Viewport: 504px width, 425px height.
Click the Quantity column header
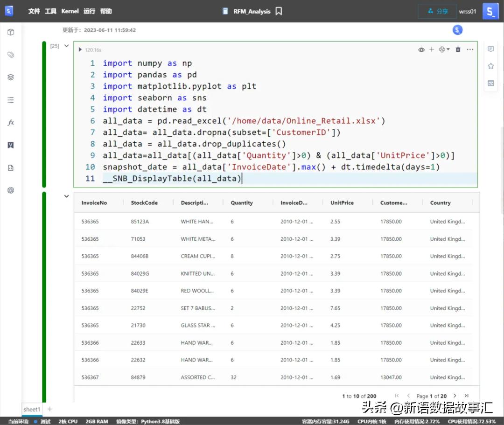pyautogui.click(x=242, y=203)
